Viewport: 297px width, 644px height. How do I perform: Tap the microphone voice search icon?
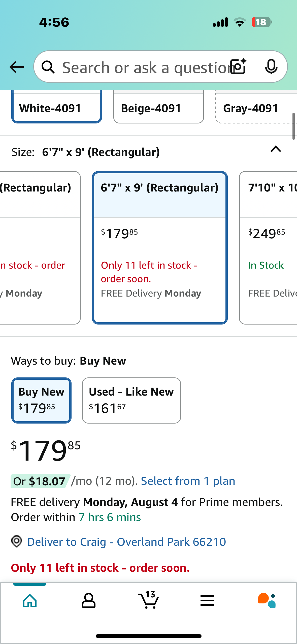(271, 67)
